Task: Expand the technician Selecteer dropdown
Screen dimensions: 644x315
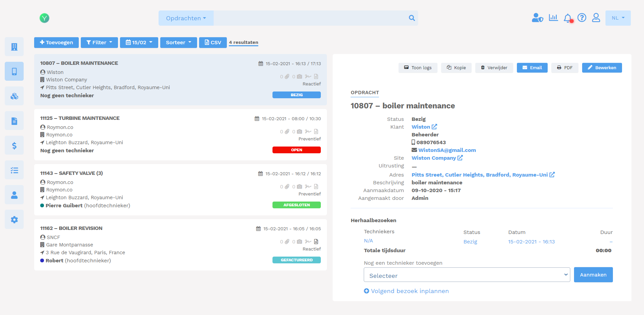Action: click(467, 275)
